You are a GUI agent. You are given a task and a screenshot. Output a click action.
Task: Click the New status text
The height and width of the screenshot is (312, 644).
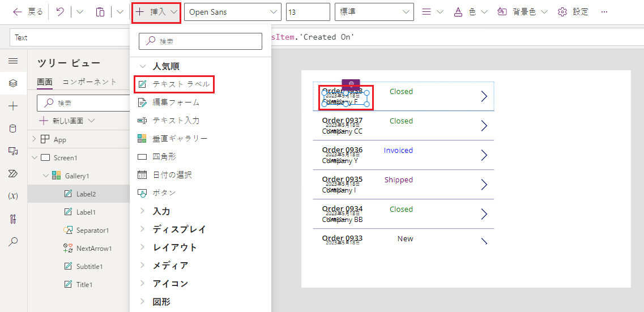pos(406,238)
